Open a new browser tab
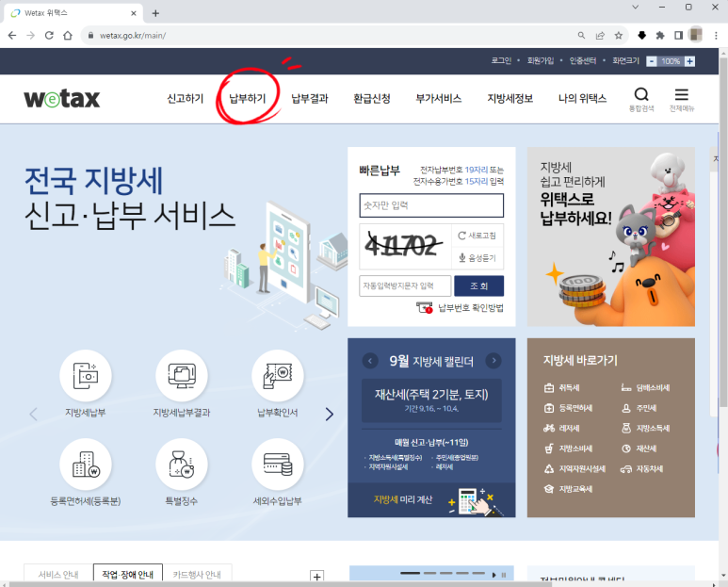728x587 pixels. pos(155,13)
